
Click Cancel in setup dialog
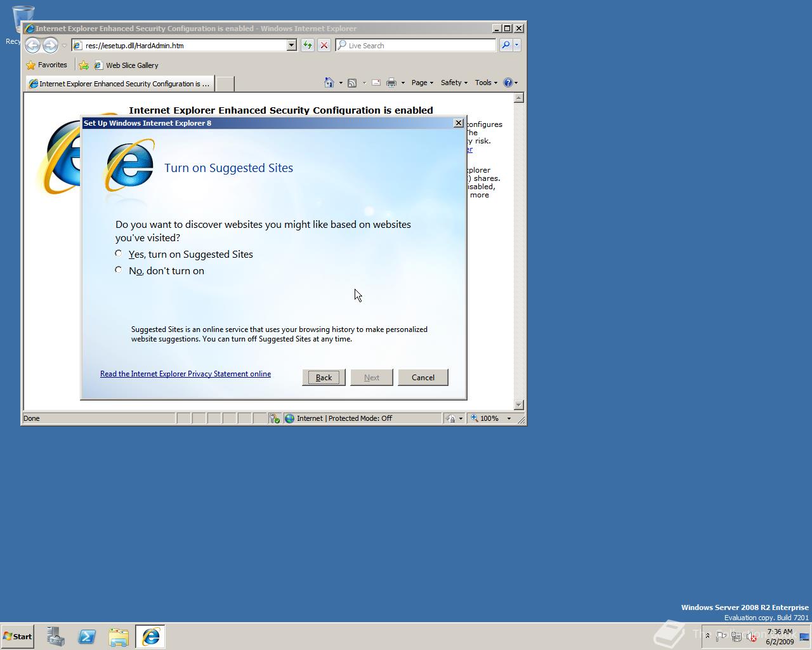[423, 377]
